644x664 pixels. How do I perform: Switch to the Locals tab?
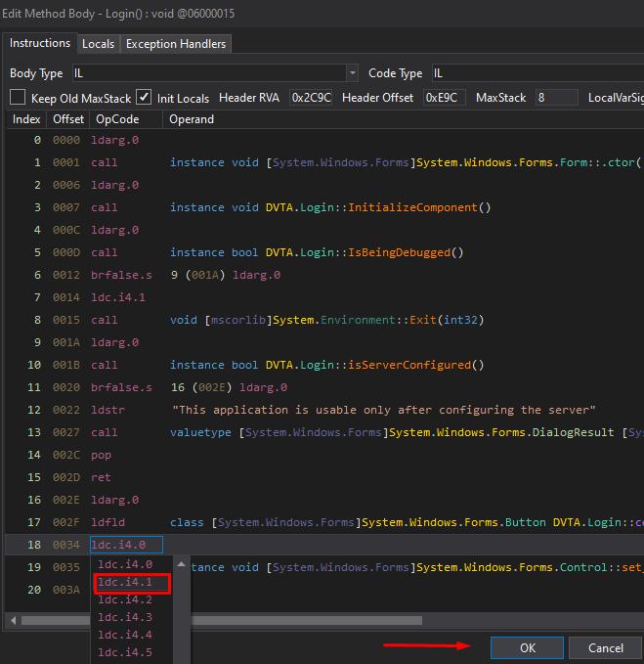98,44
